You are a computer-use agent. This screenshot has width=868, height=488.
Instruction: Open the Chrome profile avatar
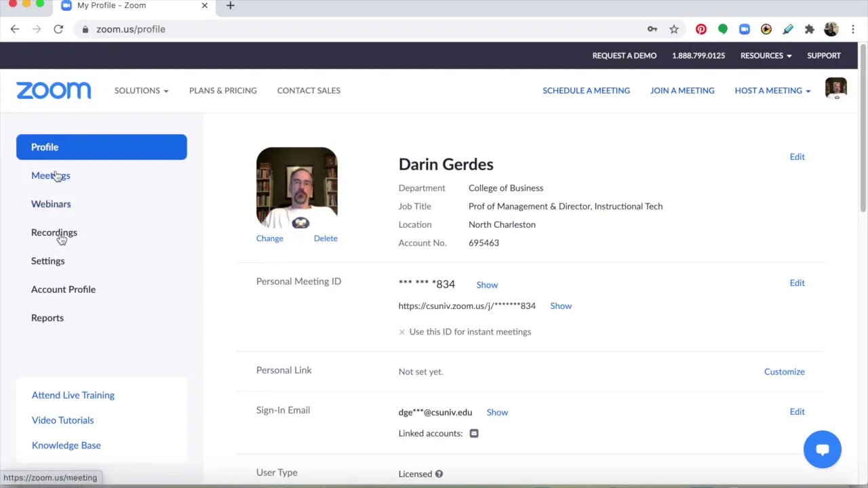(831, 29)
